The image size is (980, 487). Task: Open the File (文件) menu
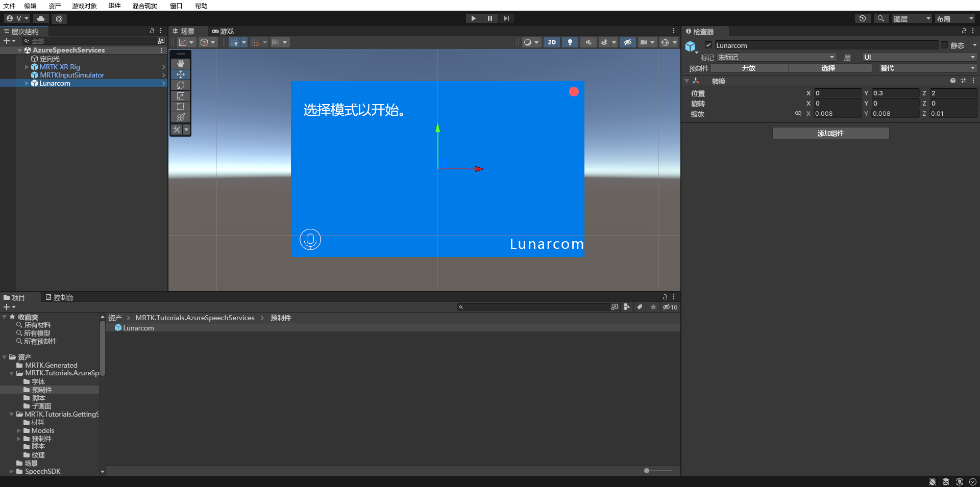pos(10,6)
